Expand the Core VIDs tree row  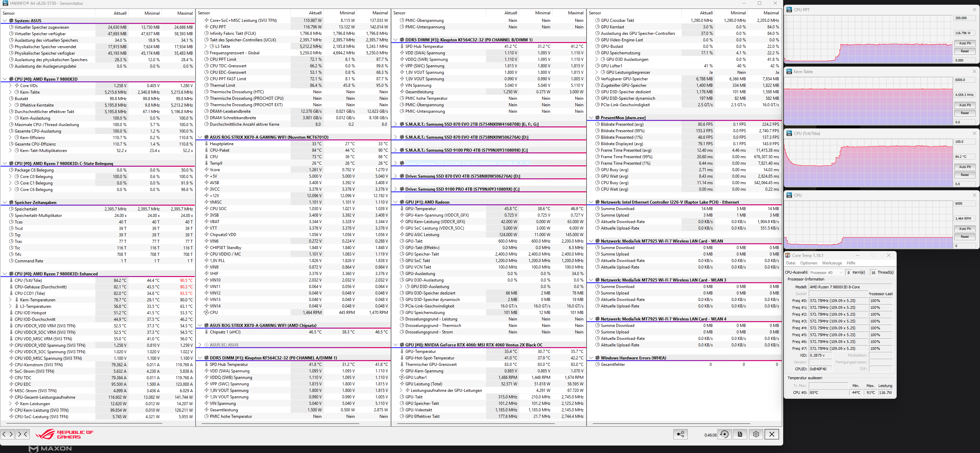click(x=10, y=86)
